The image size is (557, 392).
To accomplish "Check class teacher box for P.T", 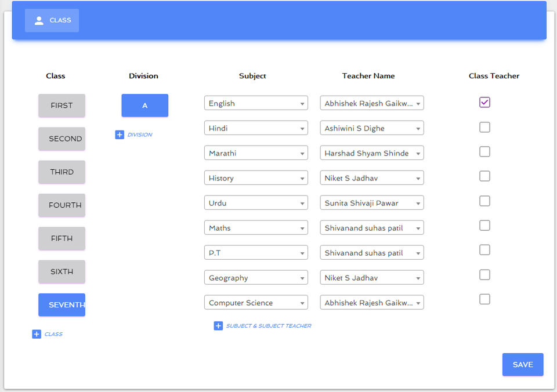I will click(484, 250).
